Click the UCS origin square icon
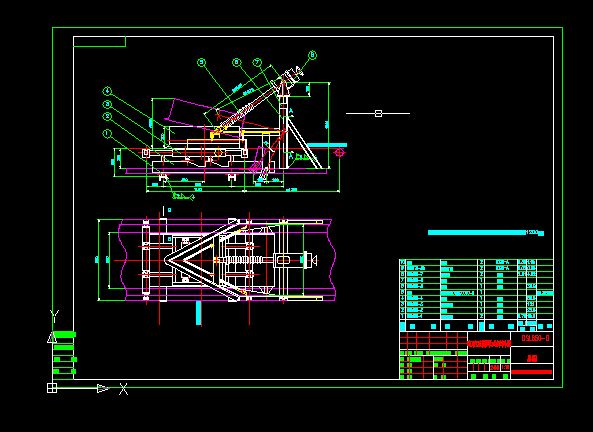 tap(52, 388)
